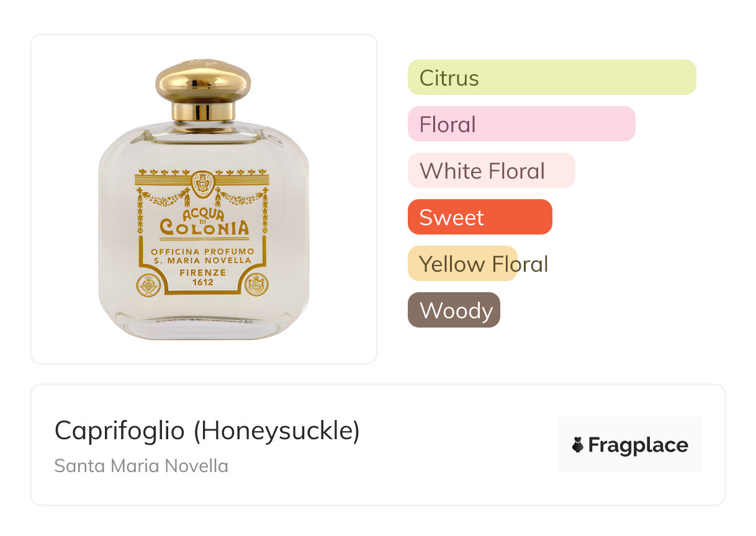
Task: Open the Fragplace wordmark link
Action: tap(638, 445)
